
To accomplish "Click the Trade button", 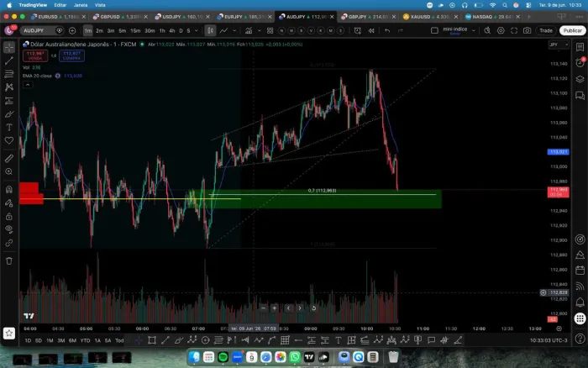I will point(546,30).
